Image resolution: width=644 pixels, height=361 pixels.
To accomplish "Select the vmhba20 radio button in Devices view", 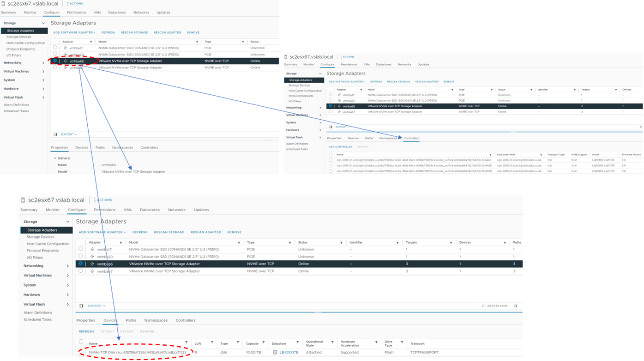I will click(x=81, y=256).
